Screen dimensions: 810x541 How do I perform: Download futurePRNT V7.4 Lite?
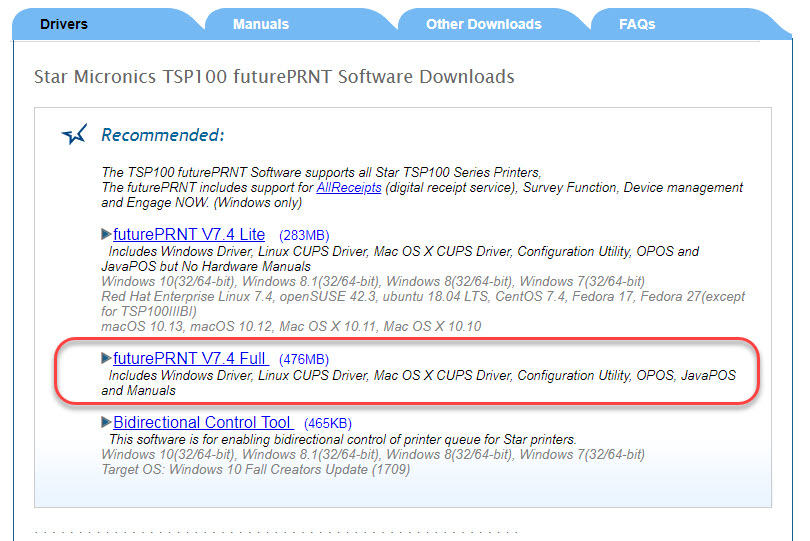pyautogui.click(x=189, y=235)
